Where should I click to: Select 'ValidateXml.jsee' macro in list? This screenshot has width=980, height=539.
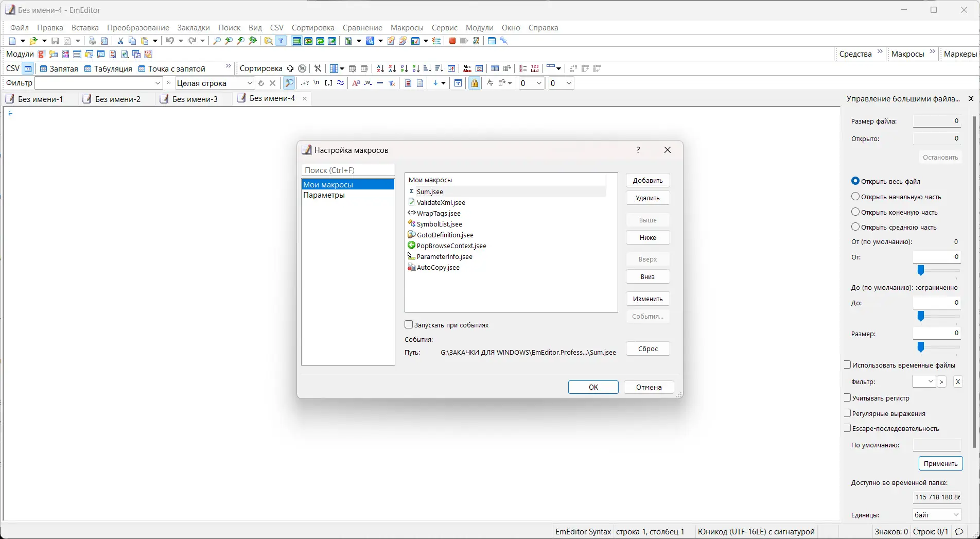(441, 202)
